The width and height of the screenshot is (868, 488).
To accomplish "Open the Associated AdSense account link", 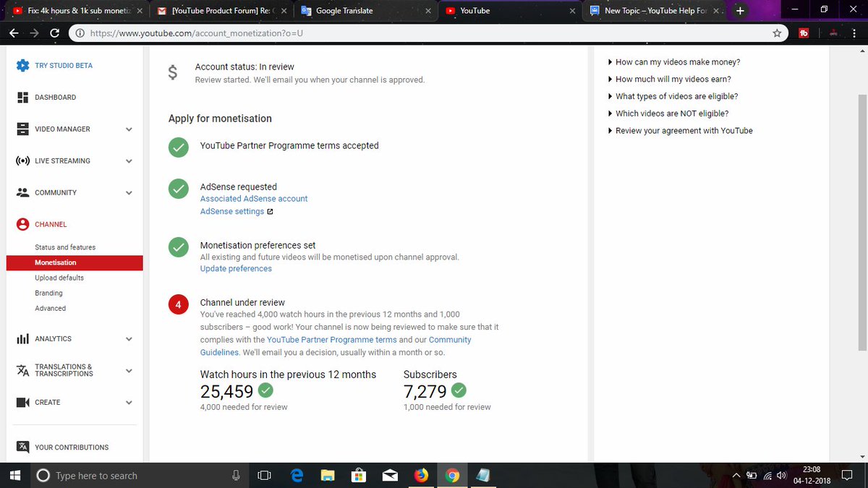I will point(254,198).
